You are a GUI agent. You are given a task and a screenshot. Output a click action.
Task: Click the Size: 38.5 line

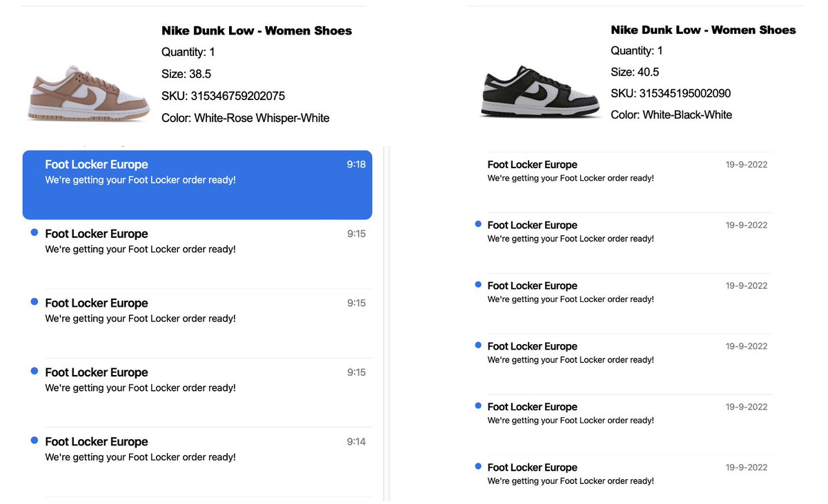(x=186, y=74)
